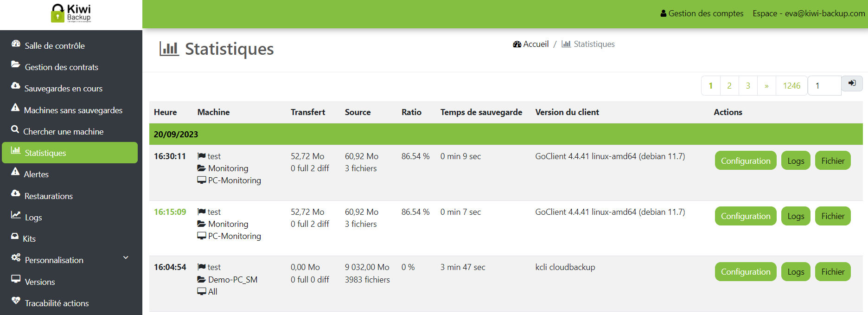Click the user icon beside Gestion des comptes
868x315 pixels.
[x=664, y=13]
